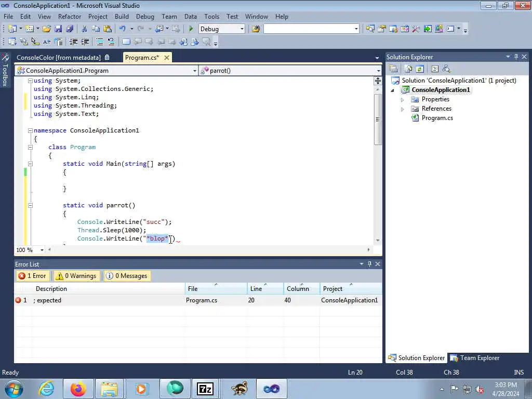Click the Start Page green arrow icon

(428, 29)
